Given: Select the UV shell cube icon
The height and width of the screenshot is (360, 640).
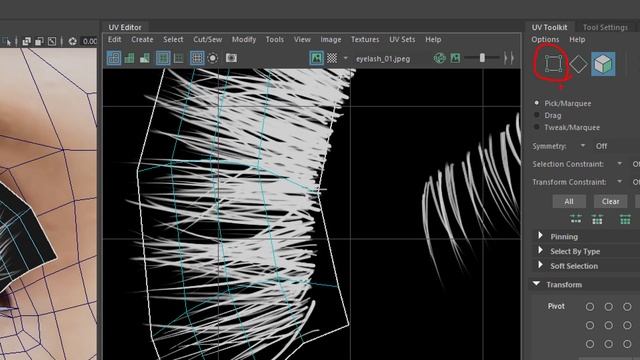Looking at the screenshot, I should pyautogui.click(x=603, y=64).
